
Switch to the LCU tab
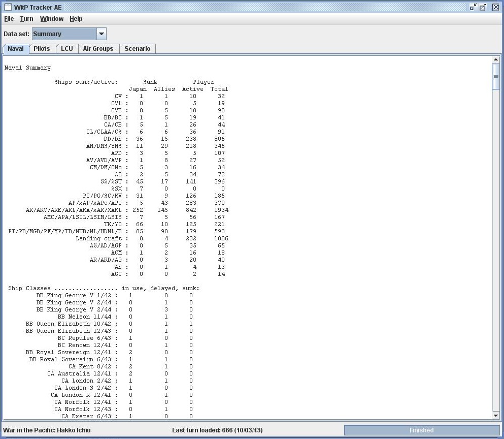[67, 49]
